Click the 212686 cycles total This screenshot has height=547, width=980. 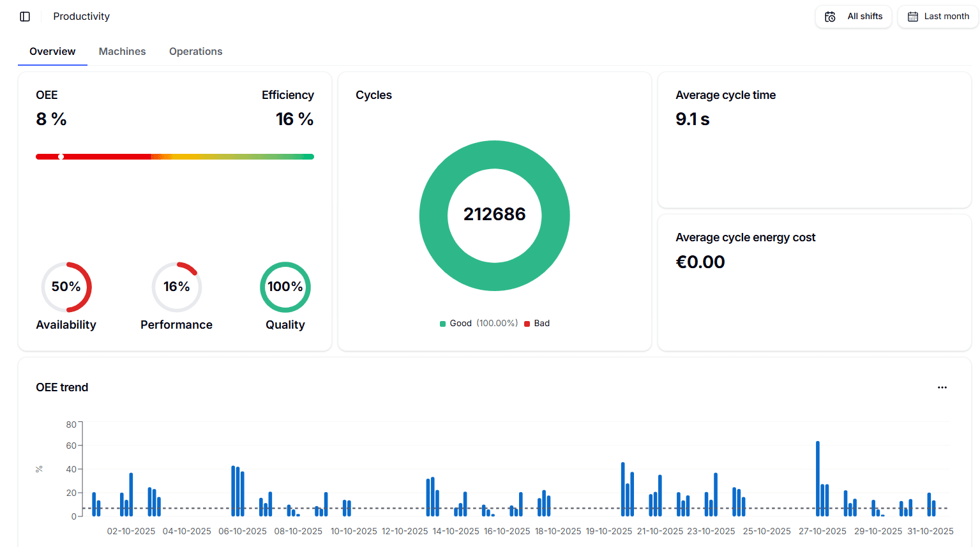tap(494, 214)
